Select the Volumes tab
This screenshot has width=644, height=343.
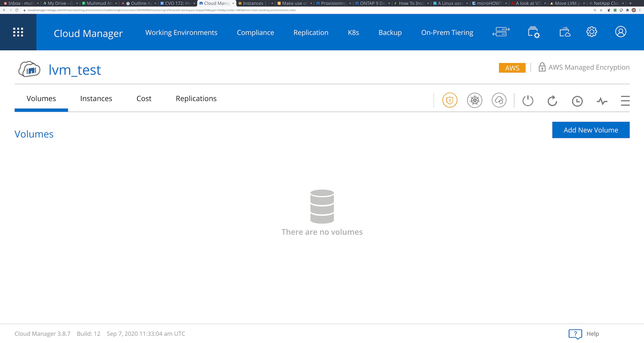tap(41, 98)
